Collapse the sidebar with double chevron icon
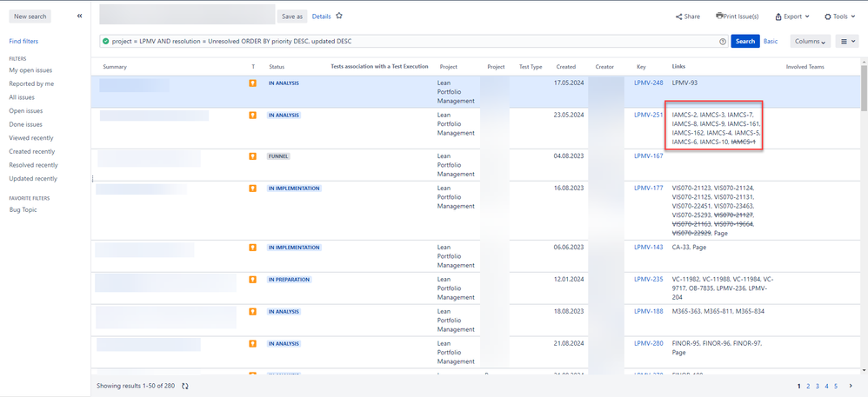 (80, 16)
